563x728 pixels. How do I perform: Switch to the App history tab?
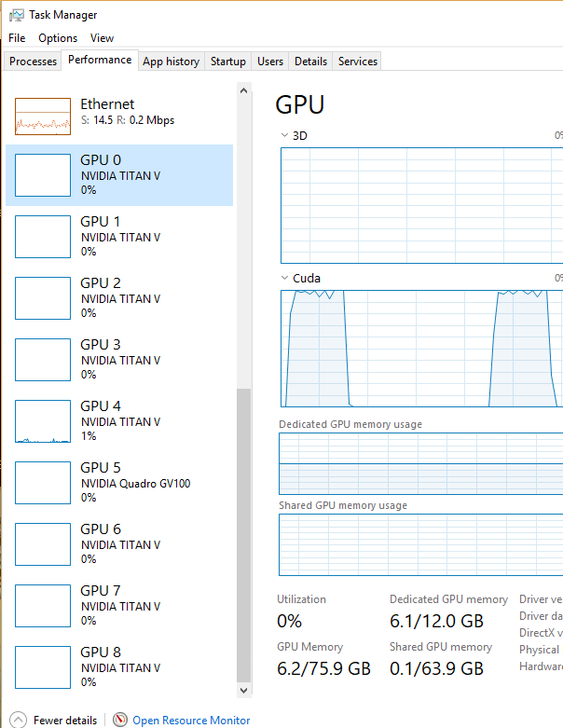[x=171, y=62]
